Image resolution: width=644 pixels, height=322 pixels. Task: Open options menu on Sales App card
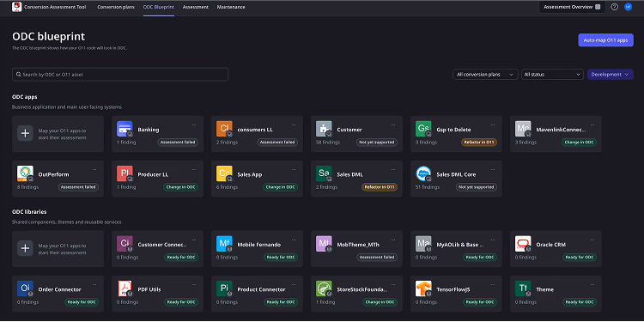pos(294,169)
